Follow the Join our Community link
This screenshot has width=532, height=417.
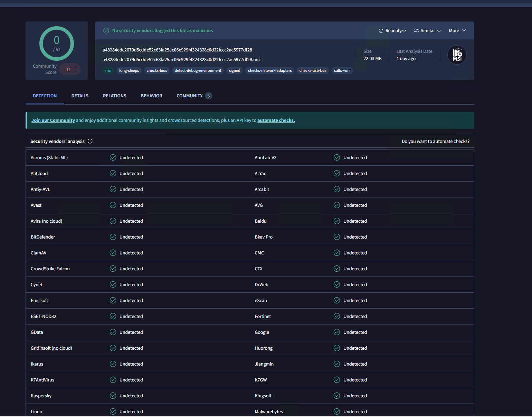53,120
